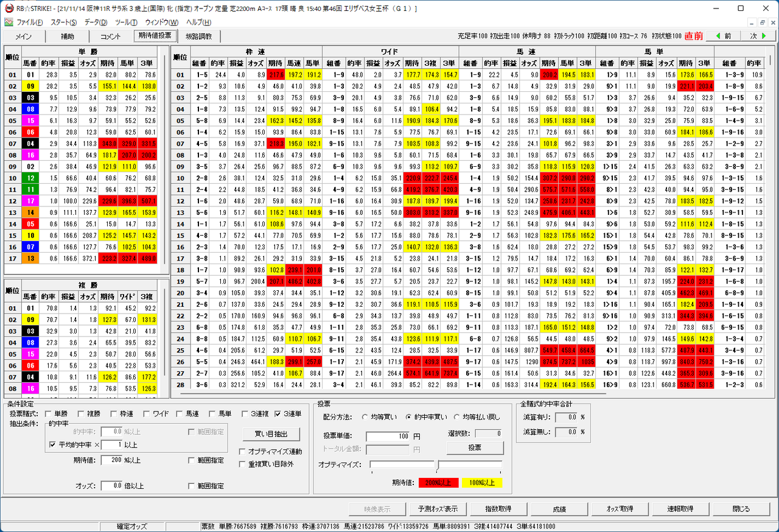Select the 的中率買い allocation radio button

(410, 417)
